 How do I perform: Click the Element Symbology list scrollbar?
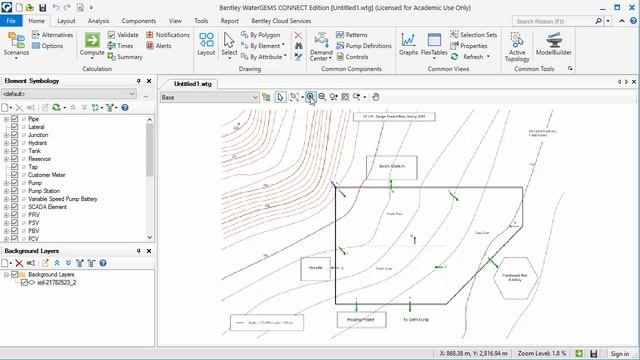pyautogui.click(x=149, y=150)
